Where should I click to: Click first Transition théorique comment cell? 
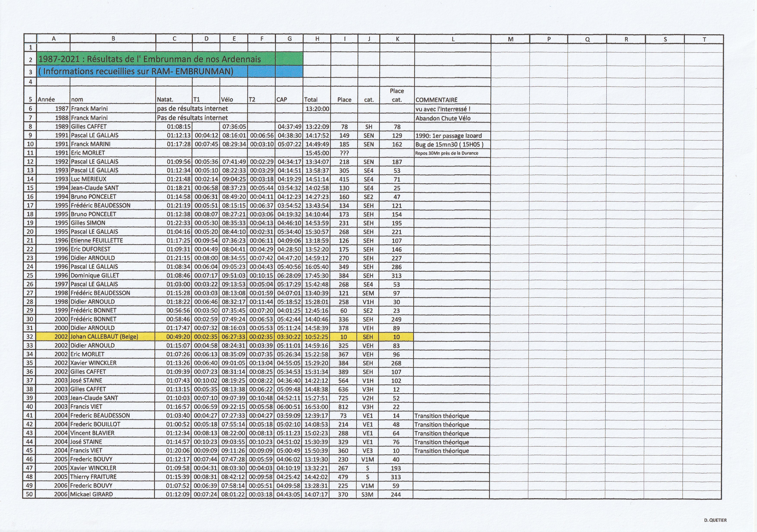pos(442,416)
